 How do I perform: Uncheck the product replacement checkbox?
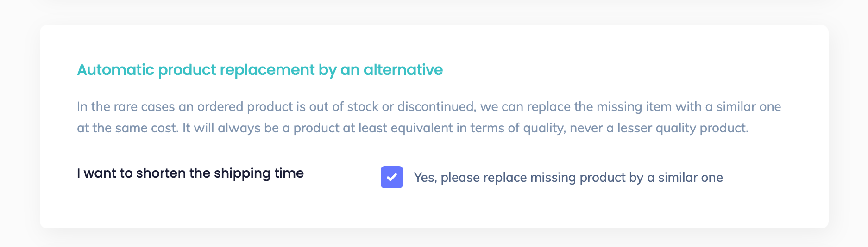pos(391,177)
